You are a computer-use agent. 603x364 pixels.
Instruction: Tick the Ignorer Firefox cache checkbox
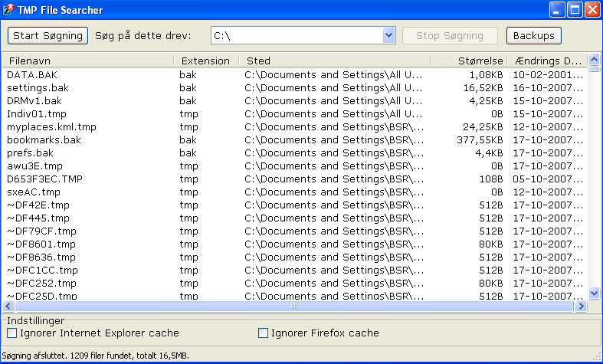pyautogui.click(x=263, y=333)
